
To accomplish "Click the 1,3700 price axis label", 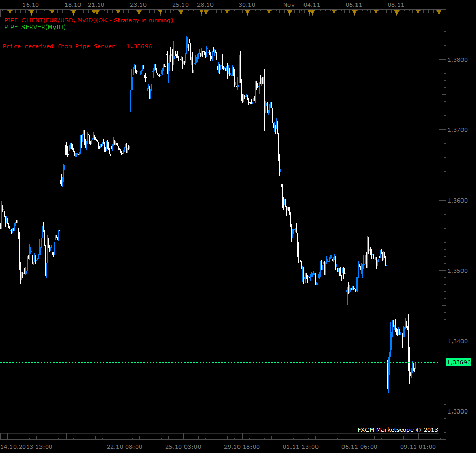I will (457, 130).
